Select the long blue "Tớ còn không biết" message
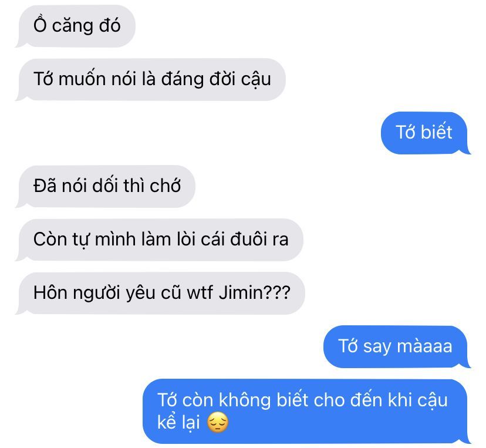Image resolution: width=486 pixels, height=448 pixels. point(306,412)
